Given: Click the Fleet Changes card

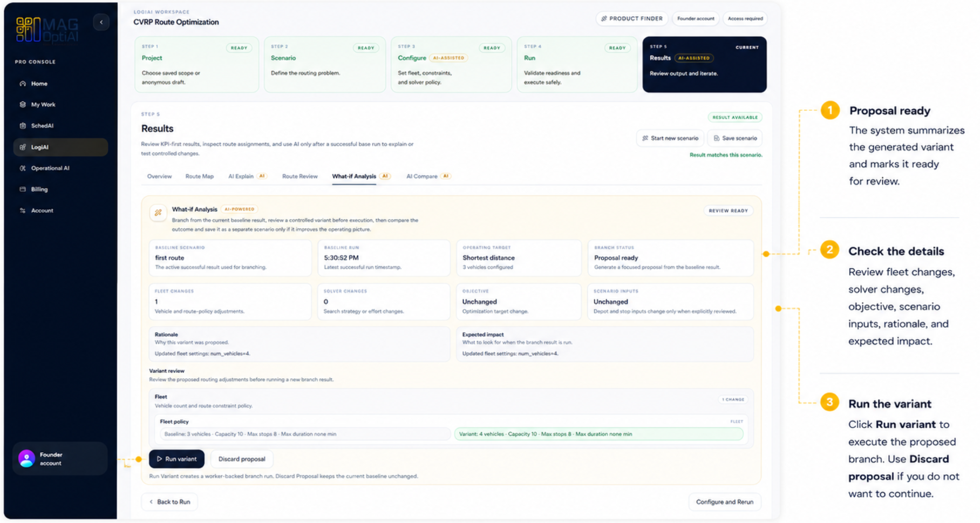Looking at the screenshot, I should pos(230,302).
